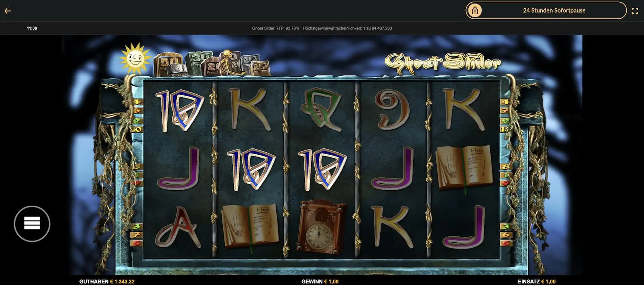Open the hamburger game menu

click(x=32, y=224)
